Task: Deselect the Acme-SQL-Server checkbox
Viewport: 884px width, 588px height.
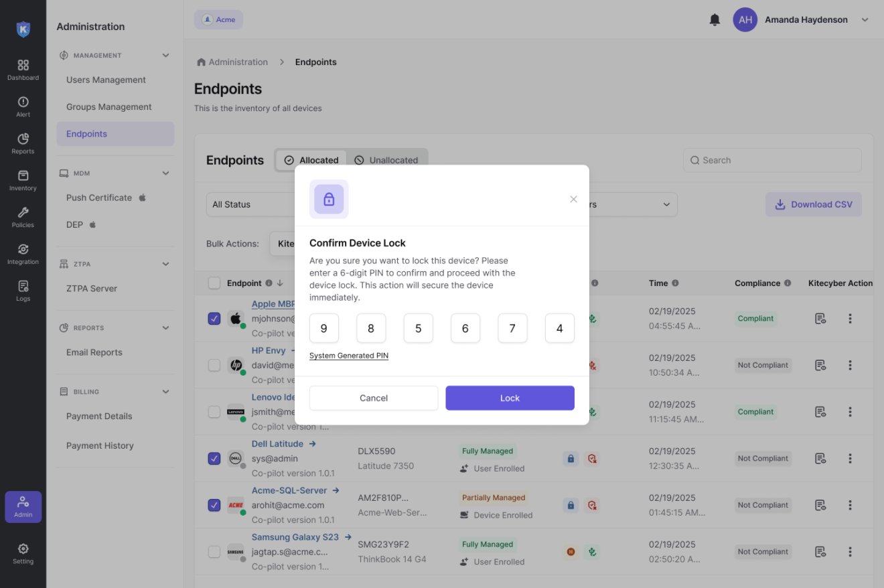Action: click(214, 505)
